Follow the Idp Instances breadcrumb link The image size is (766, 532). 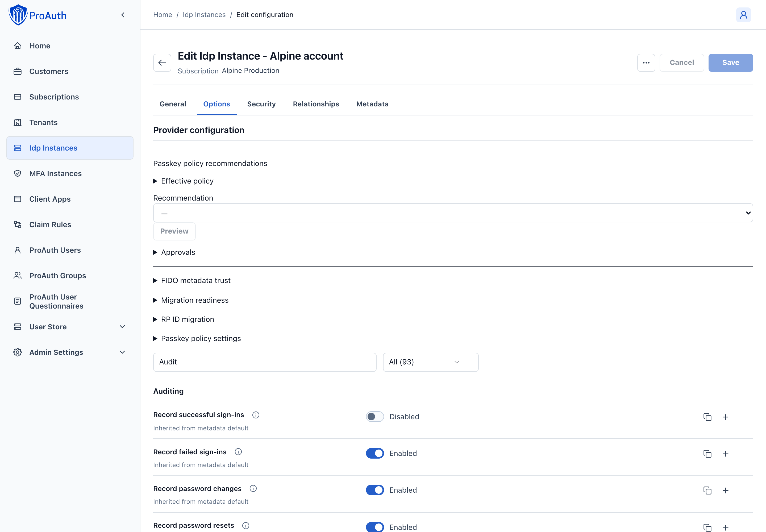click(204, 15)
